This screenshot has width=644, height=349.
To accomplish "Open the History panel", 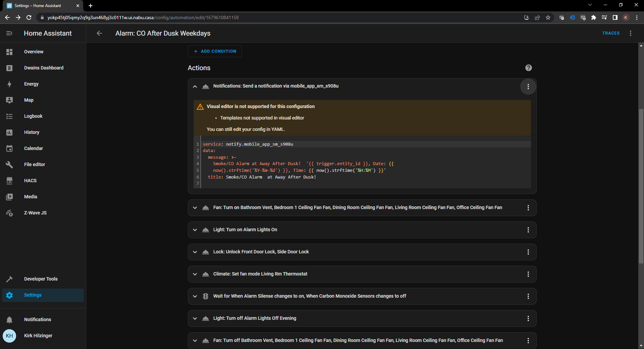I will [x=32, y=132].
